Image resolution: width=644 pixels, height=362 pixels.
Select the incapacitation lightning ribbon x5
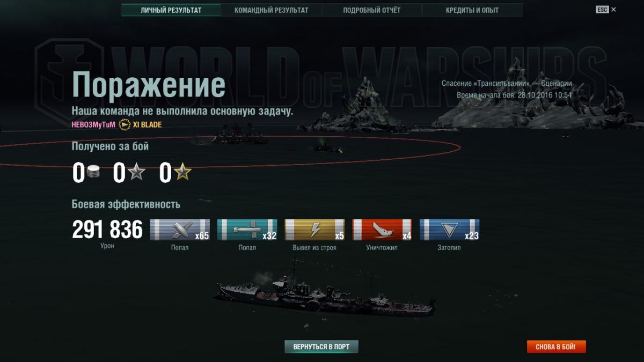click(x=315, y=230)
